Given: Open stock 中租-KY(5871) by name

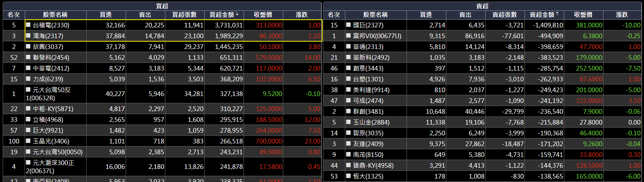Looking at the screenshot, I should [x=52, y=109].
